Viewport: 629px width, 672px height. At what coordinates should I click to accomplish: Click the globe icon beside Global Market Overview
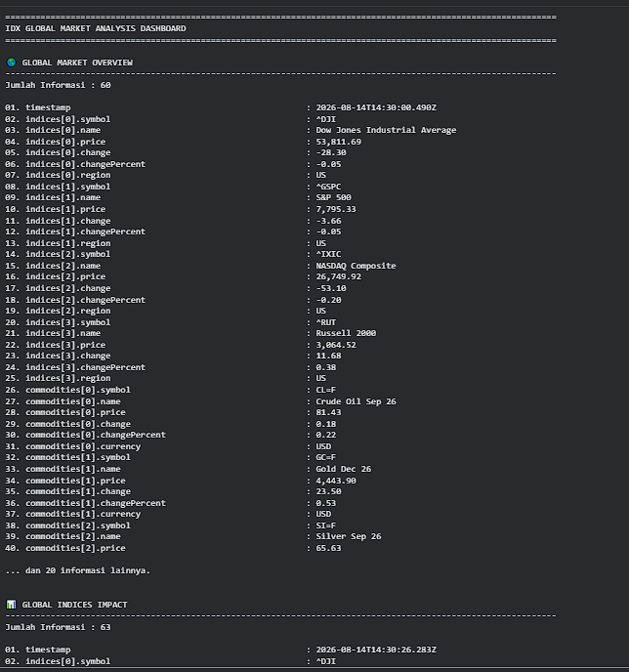[11, 63]
